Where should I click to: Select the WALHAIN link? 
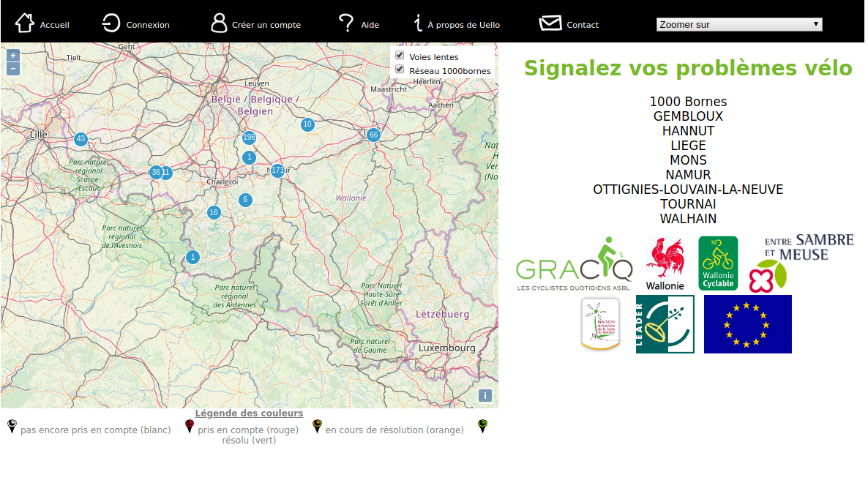pos(688,219)
